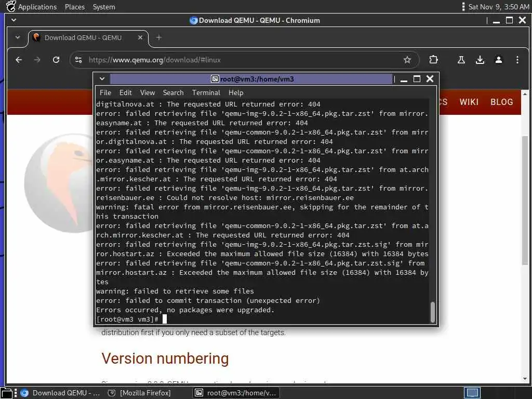Click the Version numbering heading

[165, 358]
